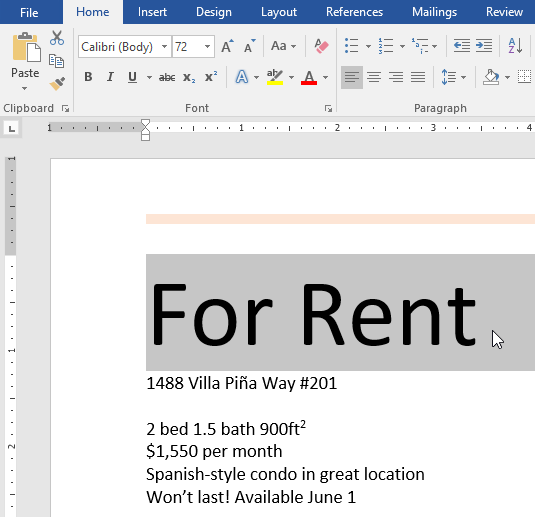535x517 pixels.
Task: Clear all formatting with eraser icon
Action: click(x=321, y=46)
